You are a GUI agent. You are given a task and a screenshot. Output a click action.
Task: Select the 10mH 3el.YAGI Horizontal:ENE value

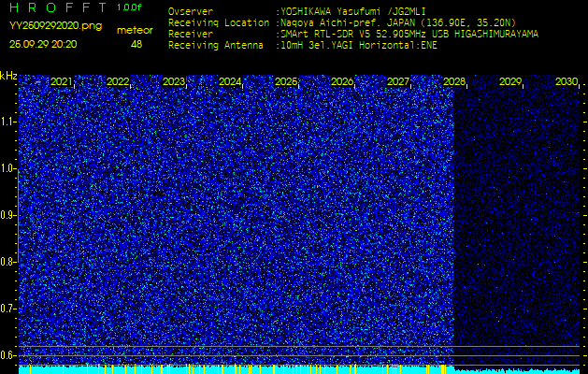(x=359, y=46)
